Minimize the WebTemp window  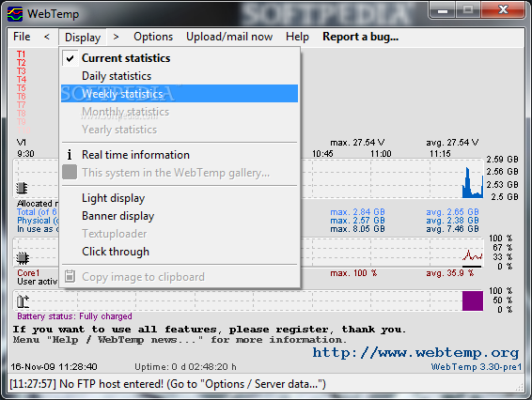coord(443,10)
